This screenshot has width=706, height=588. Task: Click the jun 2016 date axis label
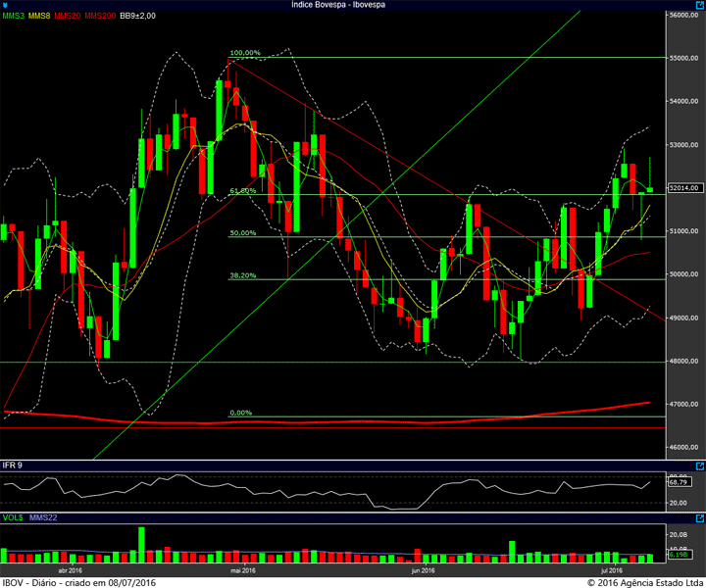424,570
